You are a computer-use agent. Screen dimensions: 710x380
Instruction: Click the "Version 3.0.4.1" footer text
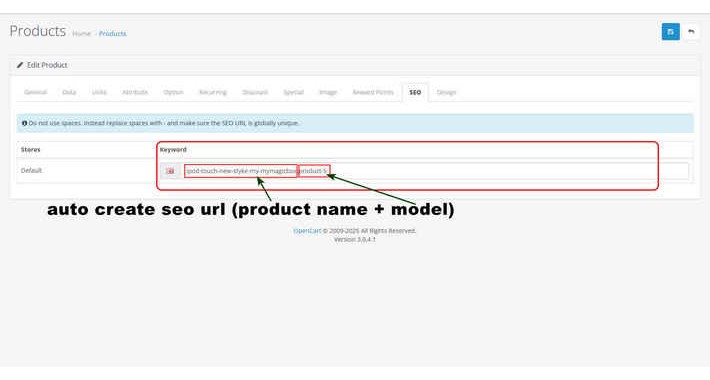pyautogui.click(x=355, y=240)
